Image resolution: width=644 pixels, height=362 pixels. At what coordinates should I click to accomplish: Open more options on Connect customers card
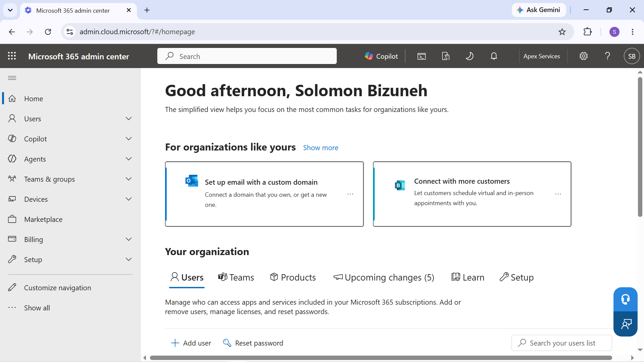pyautogui.click(x=558, y=194)
